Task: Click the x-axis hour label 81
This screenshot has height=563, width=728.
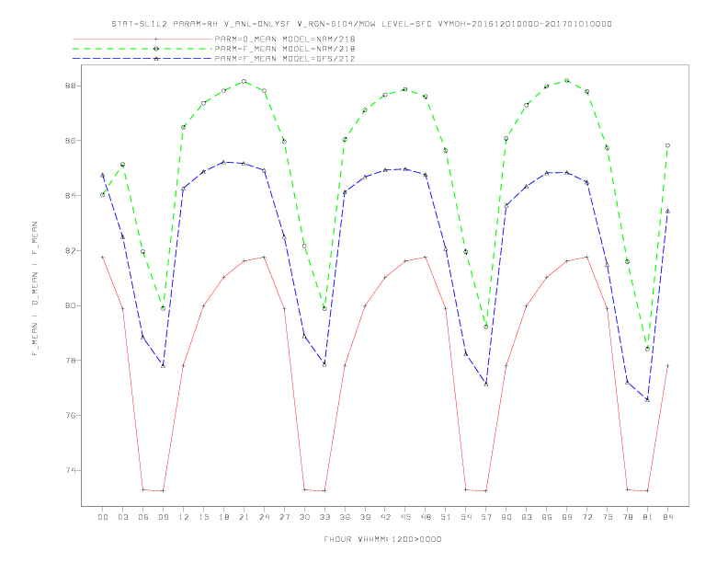Action: [x=648, y=517]
